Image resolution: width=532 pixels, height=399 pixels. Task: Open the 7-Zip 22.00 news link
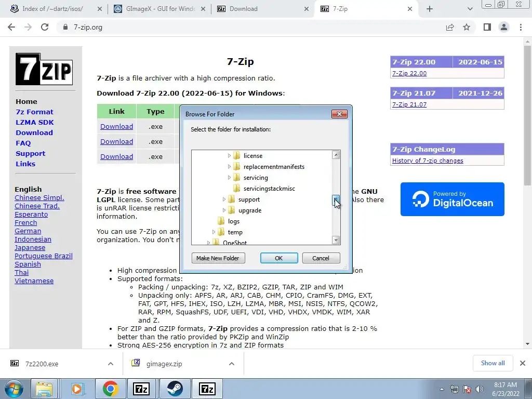(x=409, y=73)
